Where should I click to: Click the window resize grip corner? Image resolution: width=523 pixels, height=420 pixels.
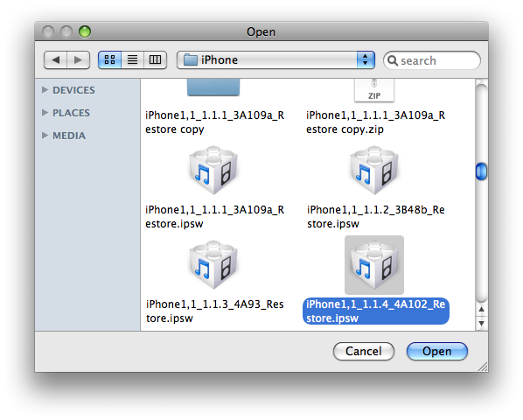pyautogui.click(x=483, y=367)
